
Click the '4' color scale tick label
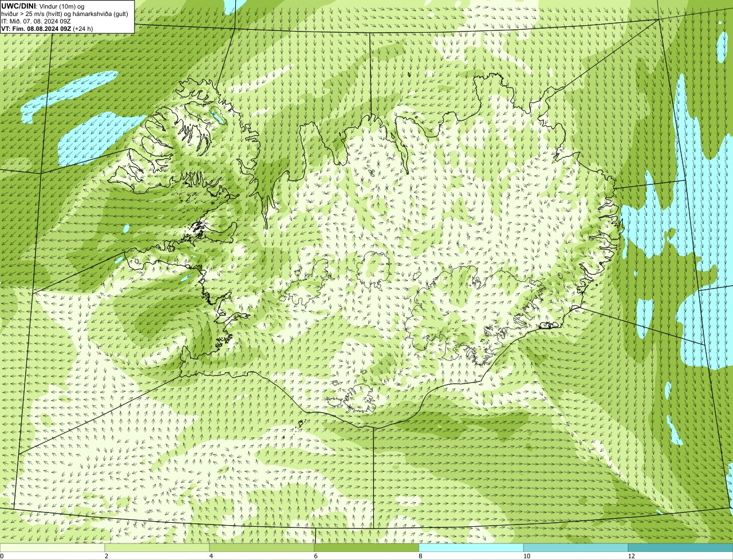(x=211, y=556)
